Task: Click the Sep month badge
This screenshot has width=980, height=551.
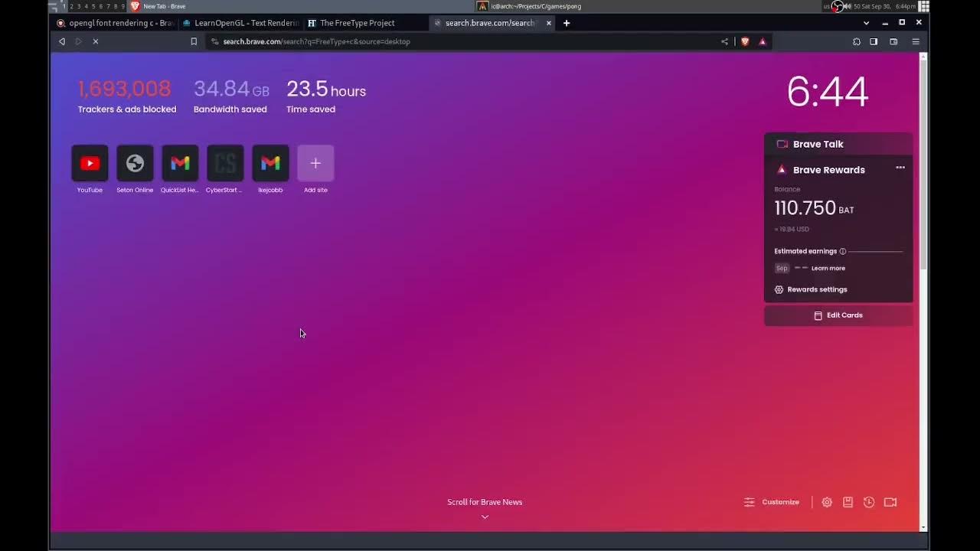Action: click(782, 269)
